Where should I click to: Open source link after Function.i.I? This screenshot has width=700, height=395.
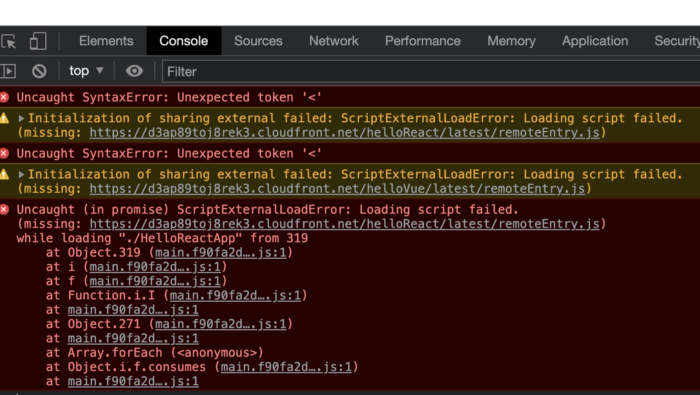[235, 295]
